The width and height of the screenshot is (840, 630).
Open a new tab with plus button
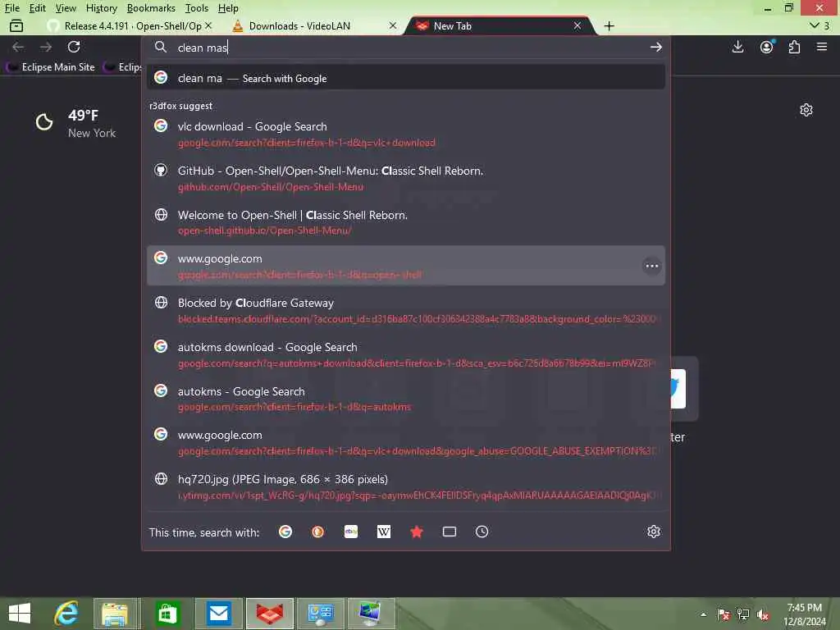[609, 25]
